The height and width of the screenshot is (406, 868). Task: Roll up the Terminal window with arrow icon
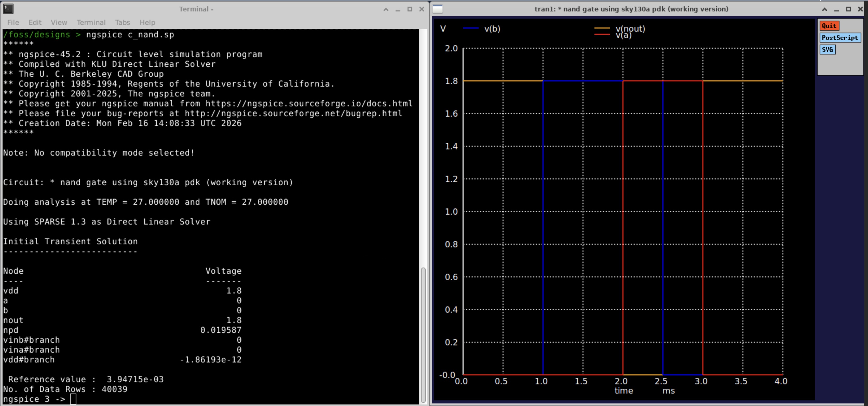pyautogui.click(x=386, y=9)
